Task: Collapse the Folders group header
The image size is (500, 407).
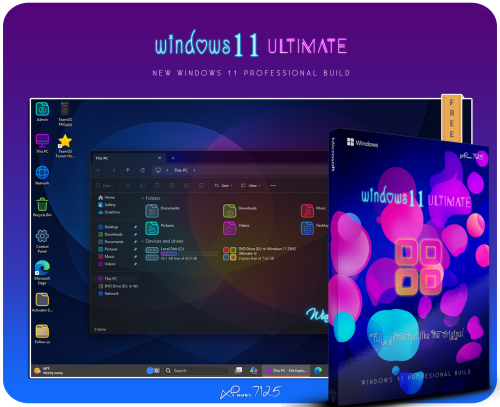Action: click(151, 198)
